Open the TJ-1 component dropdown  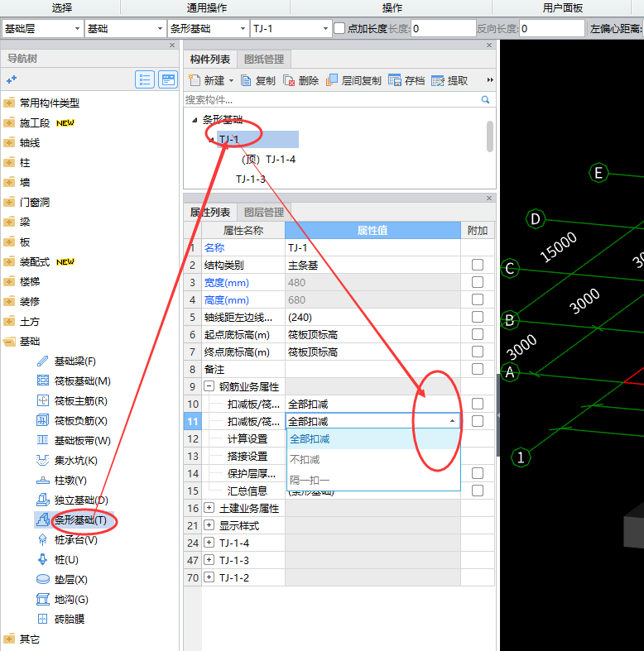325,29
